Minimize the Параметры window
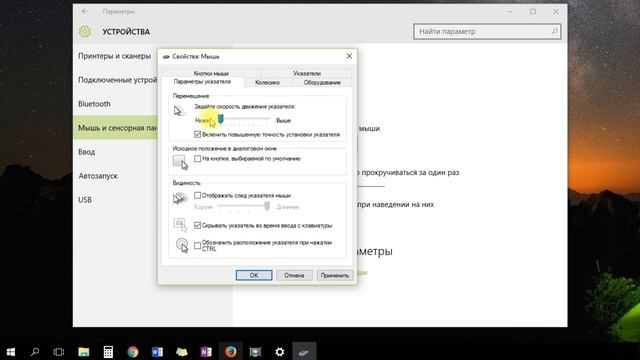Viewport: 640px width, 360px height. coord(510,11)
